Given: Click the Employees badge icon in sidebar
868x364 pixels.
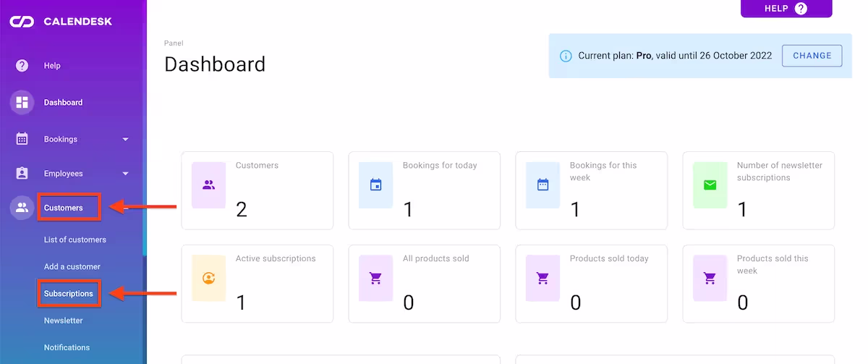Looking at the screenshot, I should coord(22,174).
